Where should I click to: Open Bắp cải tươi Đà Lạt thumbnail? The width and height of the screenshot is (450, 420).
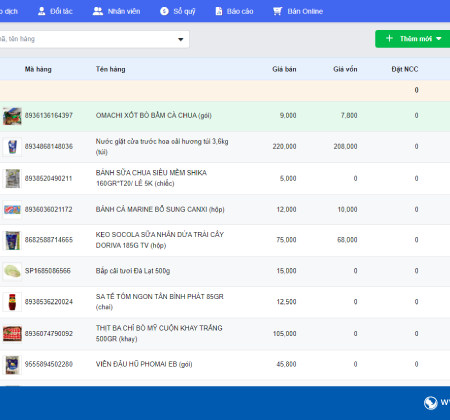click(12, 271)
